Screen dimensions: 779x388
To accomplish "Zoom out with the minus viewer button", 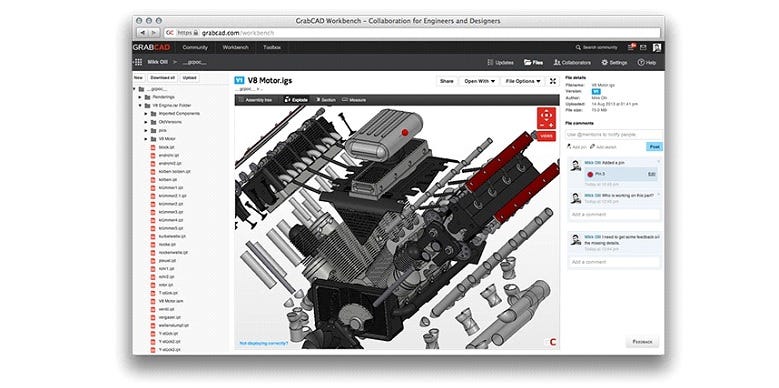I will [542, 125].
